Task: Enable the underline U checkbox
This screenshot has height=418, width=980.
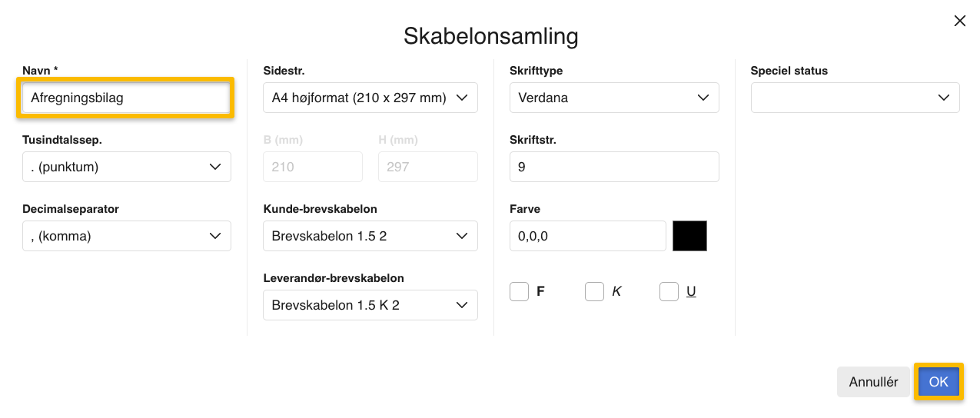Action: [669, 292]
